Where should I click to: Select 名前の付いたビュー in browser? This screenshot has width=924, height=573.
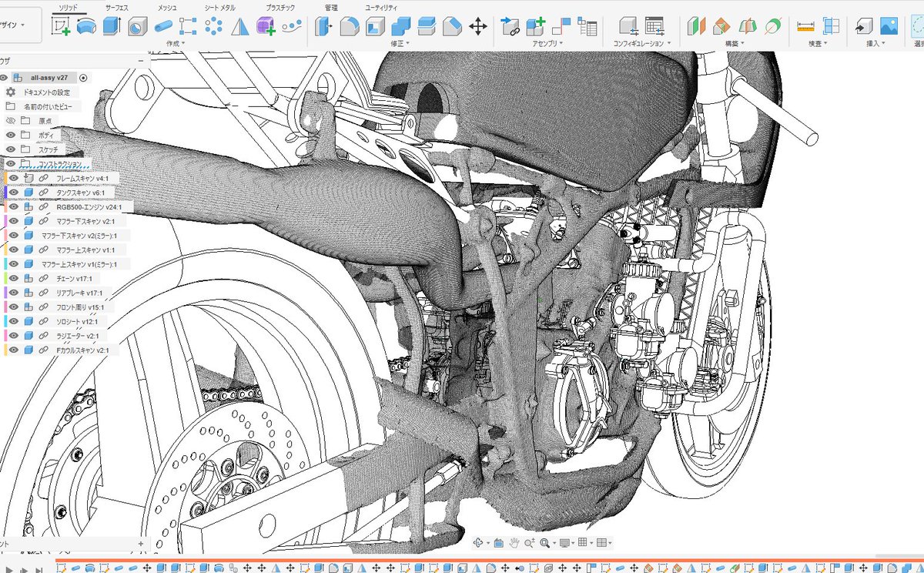tap(48, 106)
